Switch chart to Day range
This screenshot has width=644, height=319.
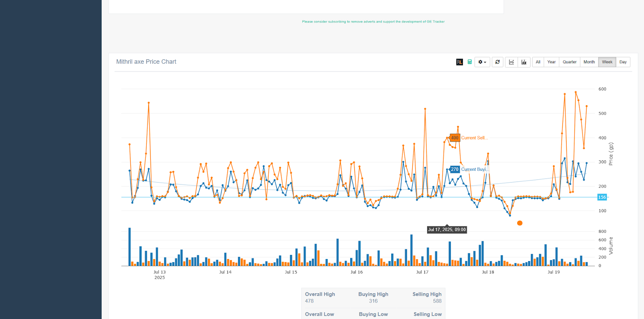[x=623, y=62]
